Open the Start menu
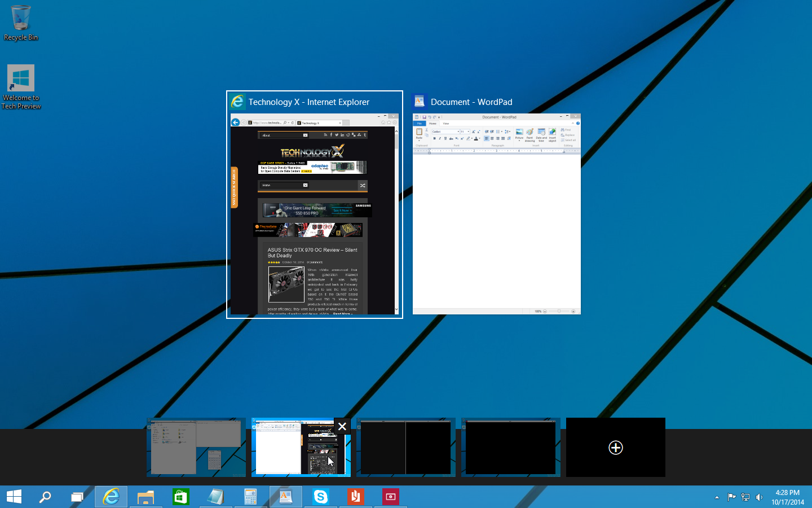 (14, 497)
